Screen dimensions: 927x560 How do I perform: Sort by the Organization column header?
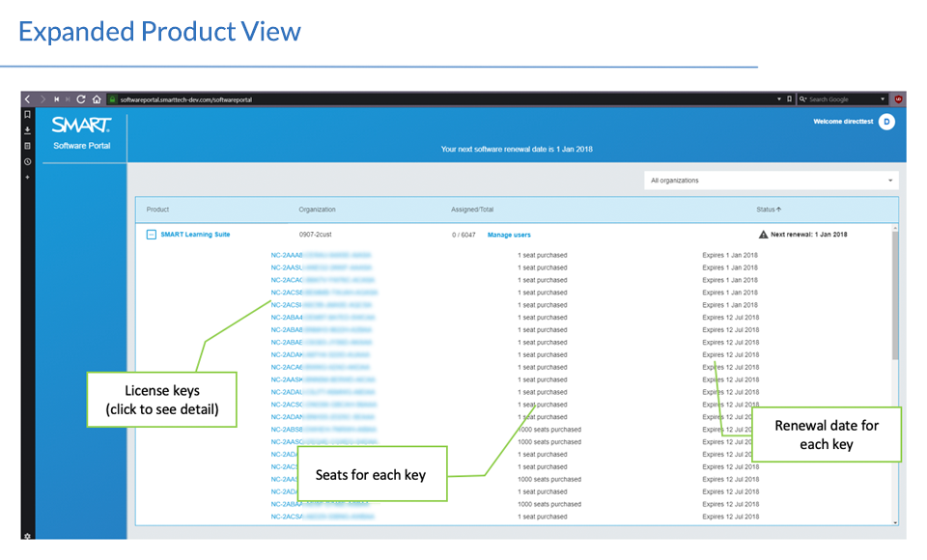coord(317,210)
